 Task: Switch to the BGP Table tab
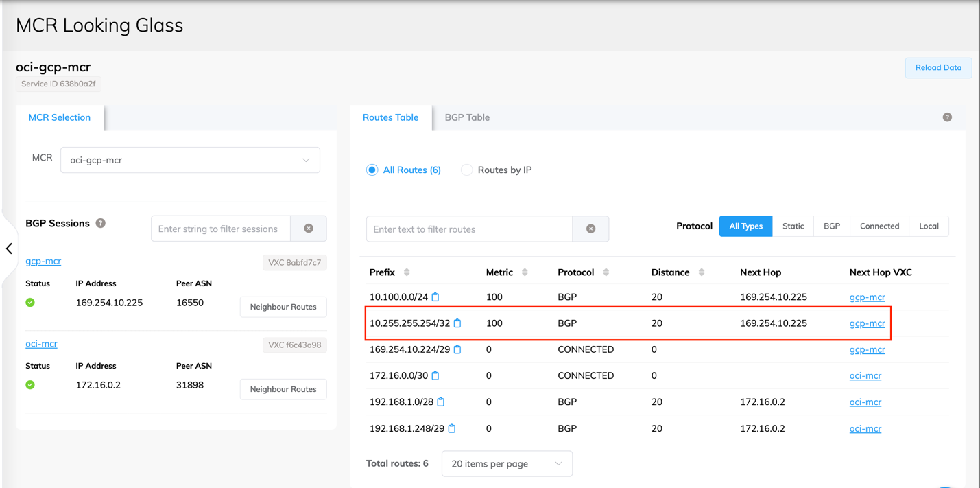(467, 117)
